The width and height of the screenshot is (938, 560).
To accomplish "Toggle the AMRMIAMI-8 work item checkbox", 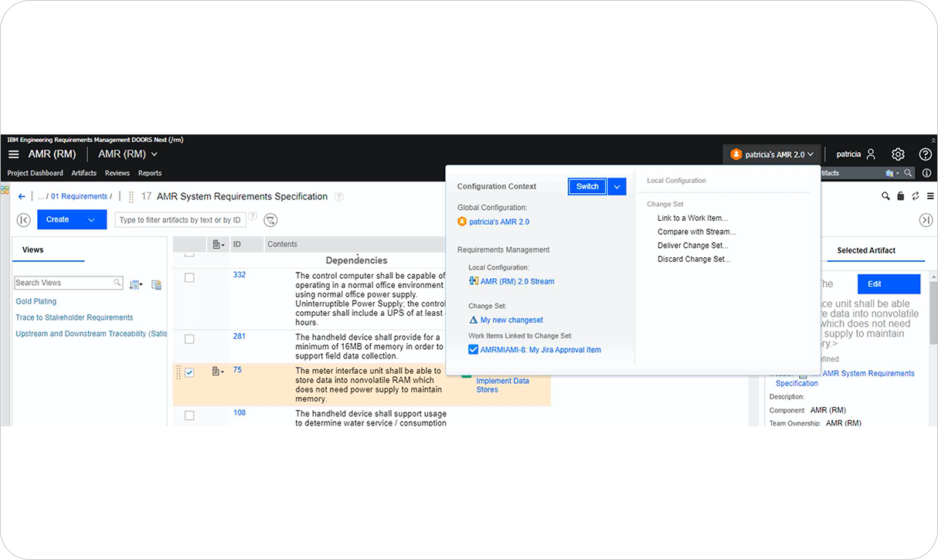I will click(x=474, y=350).
